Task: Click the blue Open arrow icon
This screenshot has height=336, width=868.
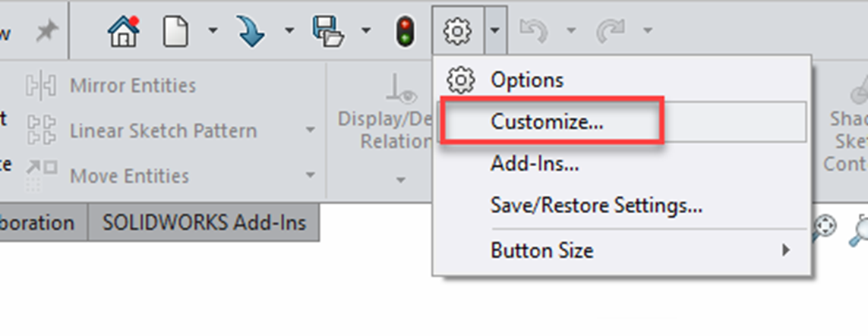Action: click(x=251, y=31)
